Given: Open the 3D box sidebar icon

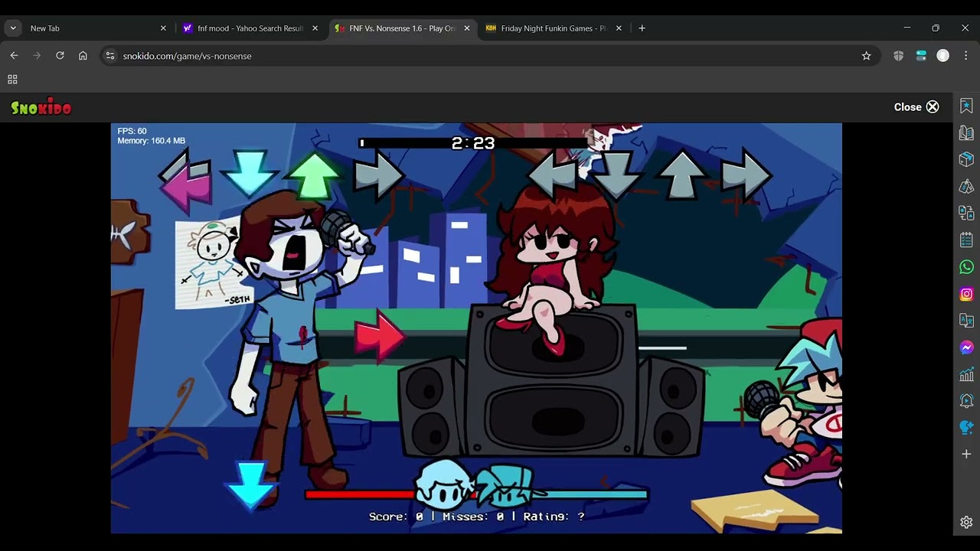Looking at the screenshot, I should tap(966, 159).
